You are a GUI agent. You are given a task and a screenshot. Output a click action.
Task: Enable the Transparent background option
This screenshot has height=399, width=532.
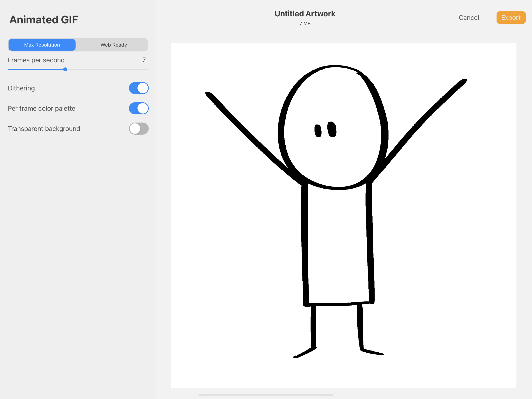pyautogui.click(x=139, y=129)
